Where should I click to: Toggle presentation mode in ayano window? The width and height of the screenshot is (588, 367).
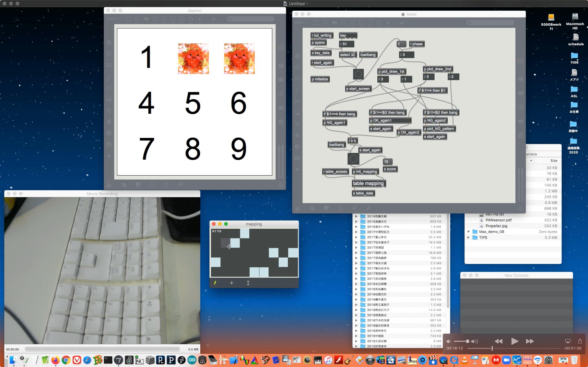[138, 185]
